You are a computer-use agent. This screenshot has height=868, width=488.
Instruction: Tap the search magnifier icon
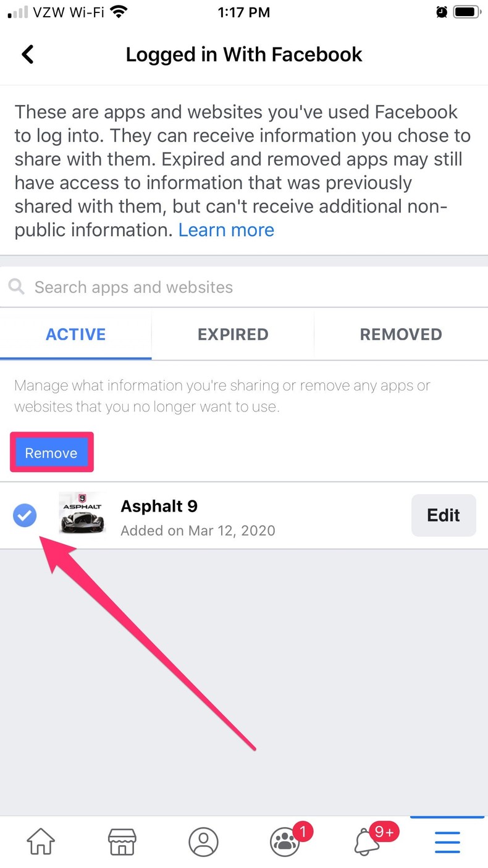coord(17,287)
